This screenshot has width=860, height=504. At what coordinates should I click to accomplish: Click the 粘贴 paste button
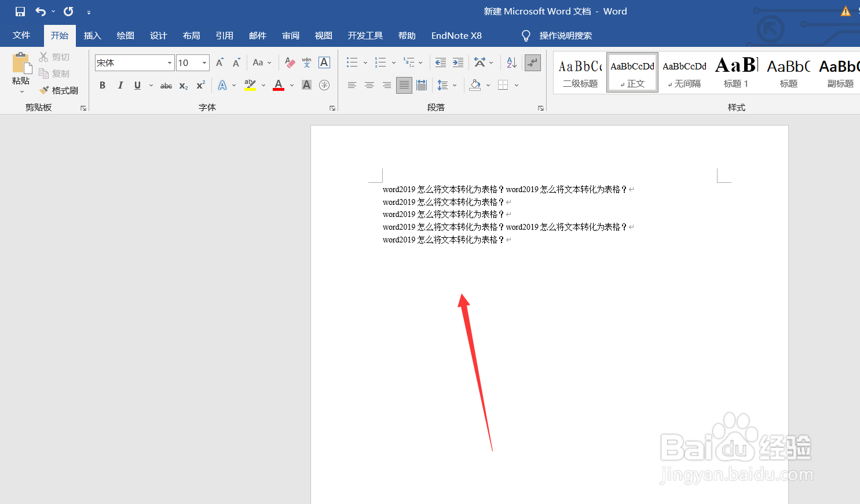pyautogui.click(x=21, y=68)
